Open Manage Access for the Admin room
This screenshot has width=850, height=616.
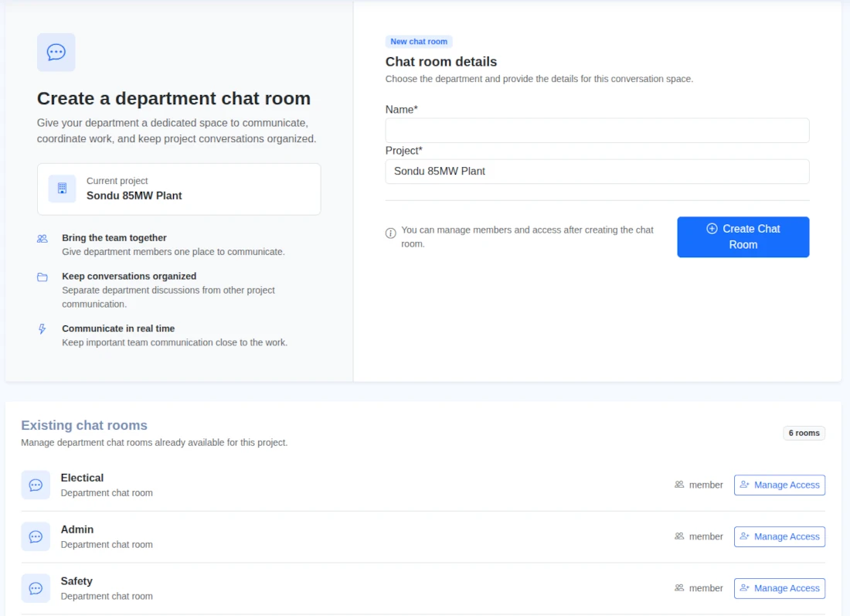pyautogui.click(x=779, y=536)
